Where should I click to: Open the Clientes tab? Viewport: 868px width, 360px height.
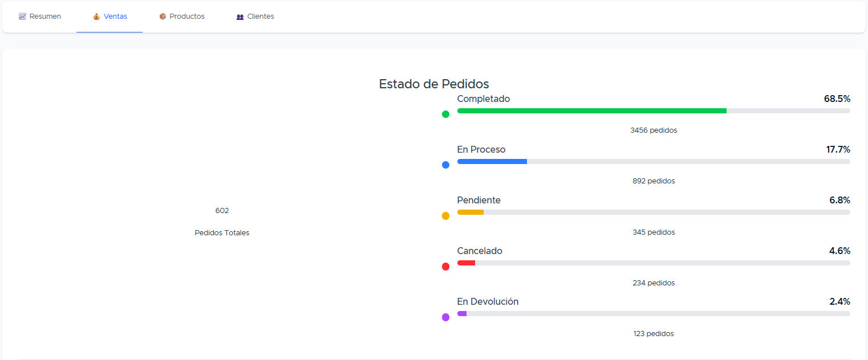(x=255, y=16)
